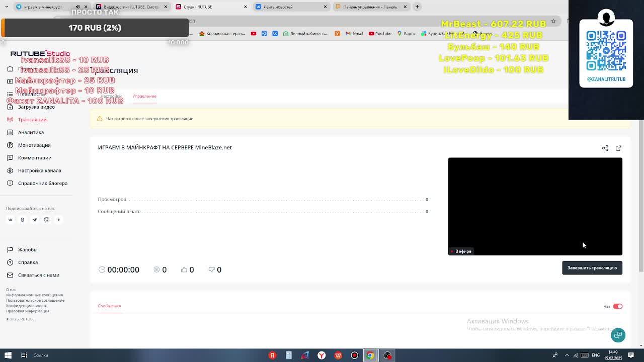The width and height of the screenshot is (644, 362).
Task: Click the End broadcast (Завершить трансляцию) button
Action: pyautogui.click(x=592, y=267)
